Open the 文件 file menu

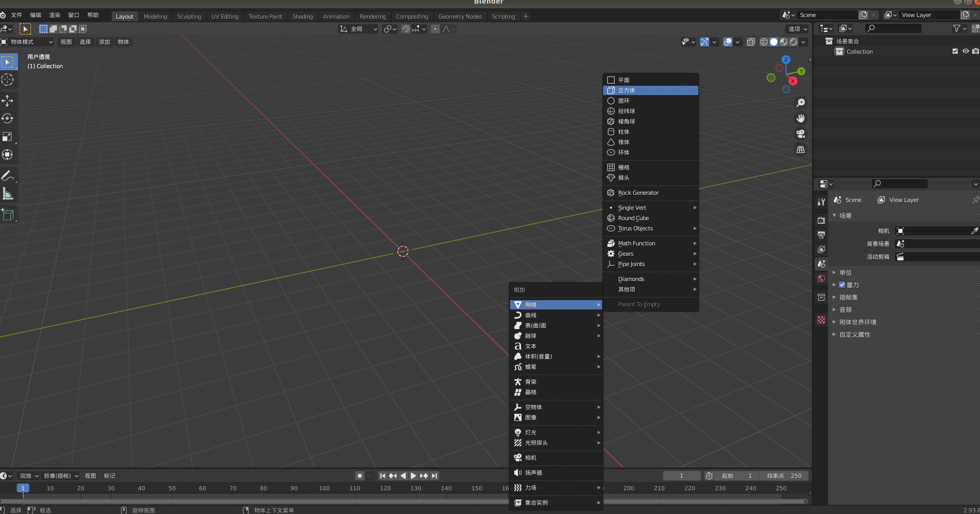point(17,15)
